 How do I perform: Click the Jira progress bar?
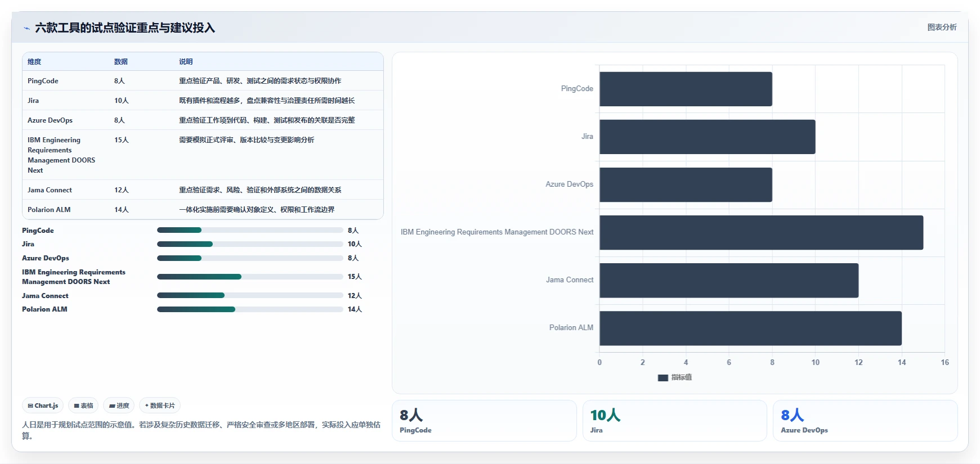(x=250, y=244)
